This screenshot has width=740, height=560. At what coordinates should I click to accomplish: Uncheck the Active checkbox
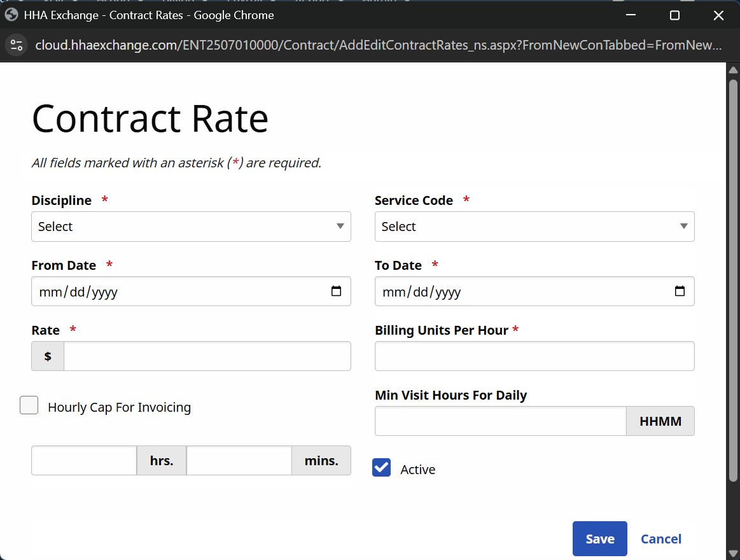point(381,468)
